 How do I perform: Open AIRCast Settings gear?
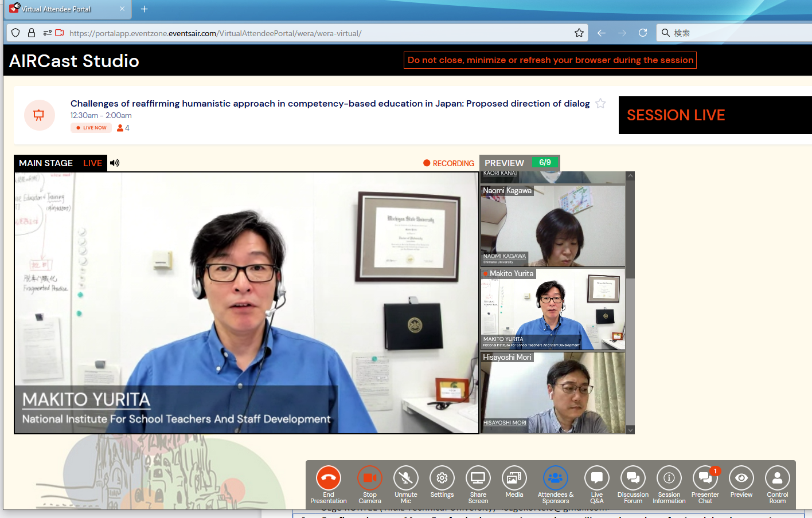442,478
